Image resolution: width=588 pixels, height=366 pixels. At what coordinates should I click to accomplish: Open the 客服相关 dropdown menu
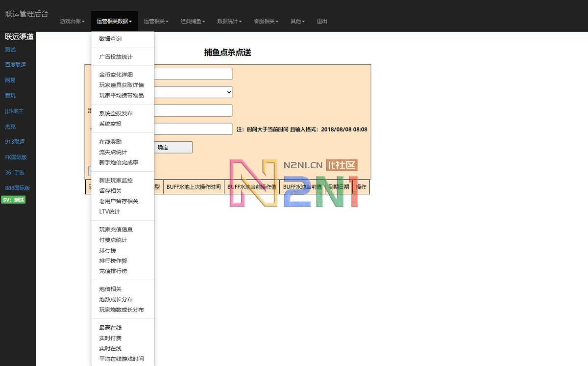click(266, 21)
